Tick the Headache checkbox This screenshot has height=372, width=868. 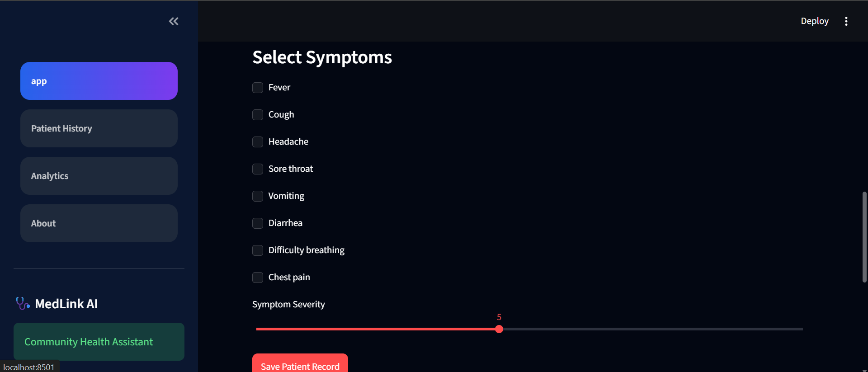tap(258, 142)
